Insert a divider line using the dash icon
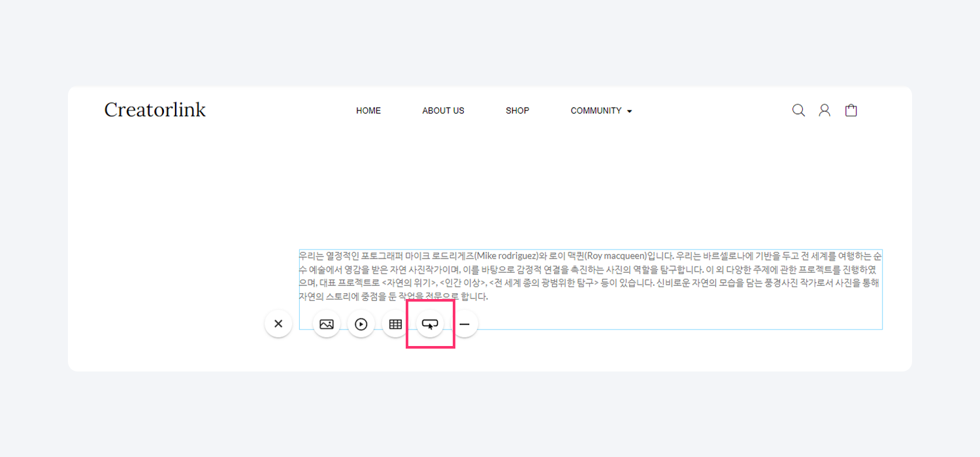The height and width of the screenshot is (457, 980). click(x=465, y=324)
